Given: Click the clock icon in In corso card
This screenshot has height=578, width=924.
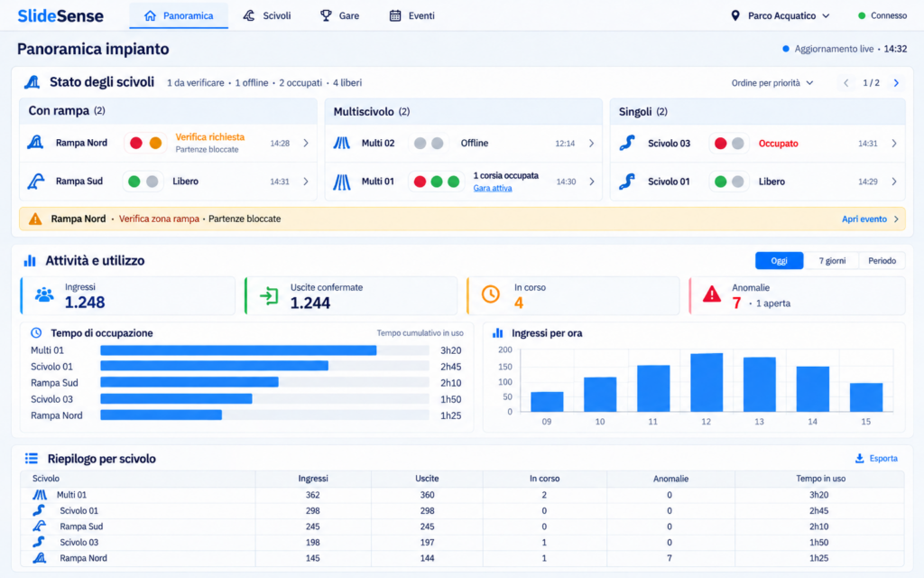Looking at the screenshot, I should coord(490,294).
